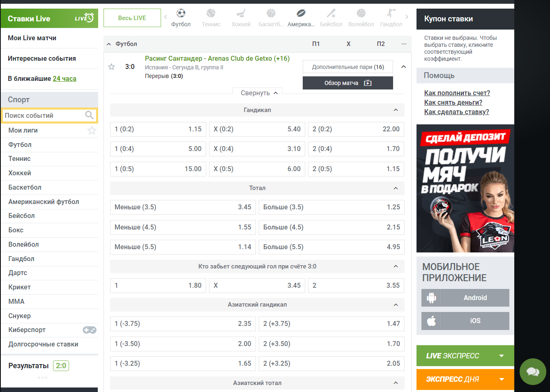Select the Больше (3.5) odds at 1.25
550x392 pixels.
point(331,207)
